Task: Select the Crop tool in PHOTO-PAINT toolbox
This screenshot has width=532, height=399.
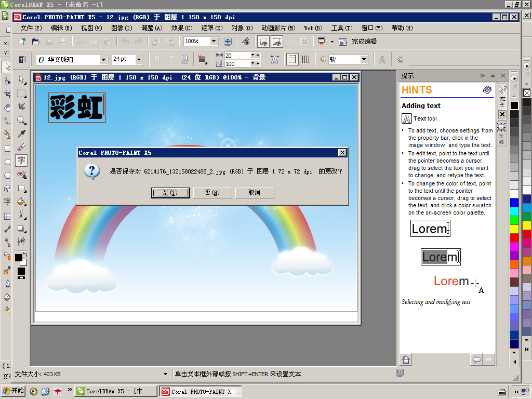Action: coord(21,107)
